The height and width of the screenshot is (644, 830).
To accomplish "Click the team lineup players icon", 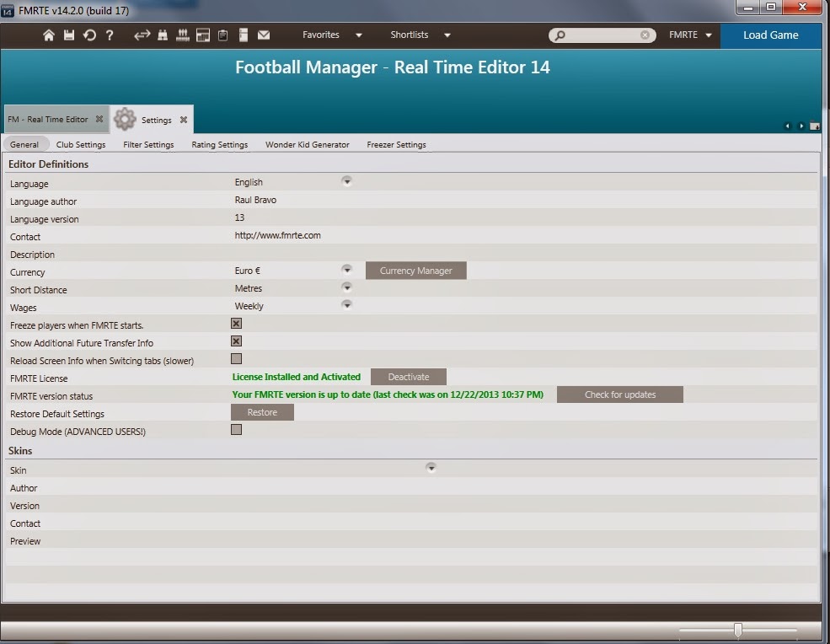I will point(183,35).
